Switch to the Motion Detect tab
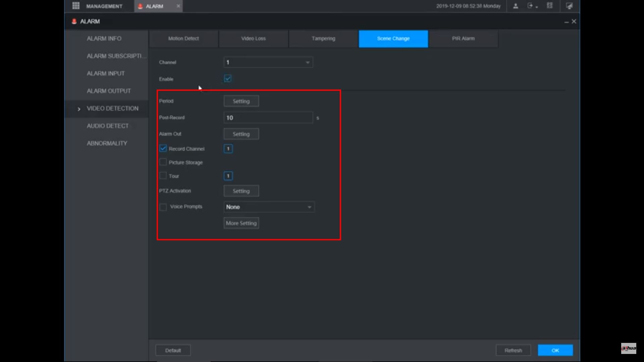Image resolution: width=644 pixels, height=362 pixels. pos(183,39)
